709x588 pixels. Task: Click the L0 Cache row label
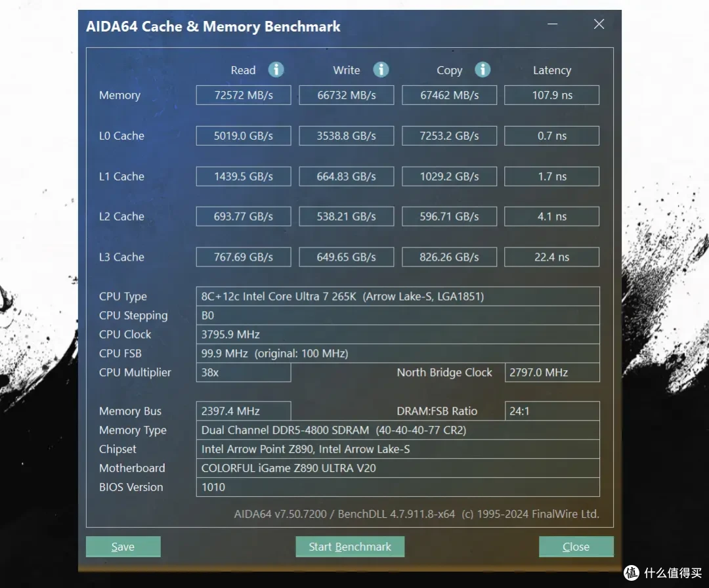(121, 136)
